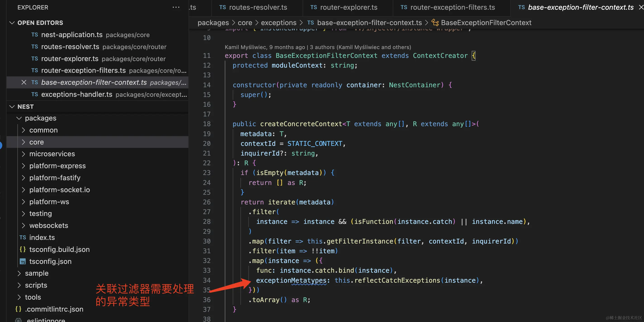The height and width of the screenshot is (322, 644).
Task: Click the braces icon of .commitlintrc.json
Action: [18, 309]
